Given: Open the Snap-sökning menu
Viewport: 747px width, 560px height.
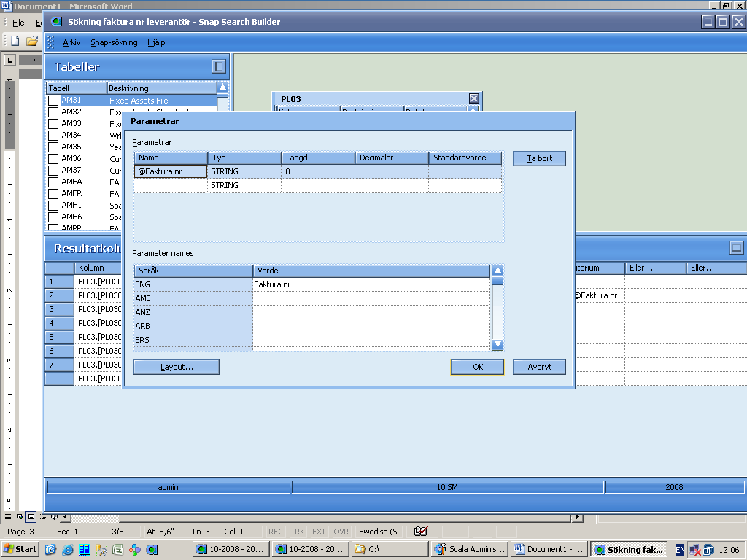Looking at the screenshot, I should (x=114, y=42).
